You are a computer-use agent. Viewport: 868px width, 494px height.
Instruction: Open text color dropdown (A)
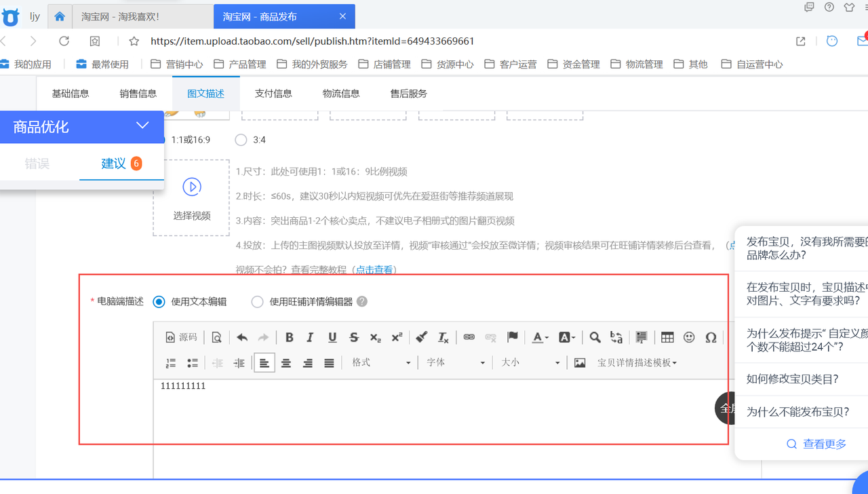540,337
